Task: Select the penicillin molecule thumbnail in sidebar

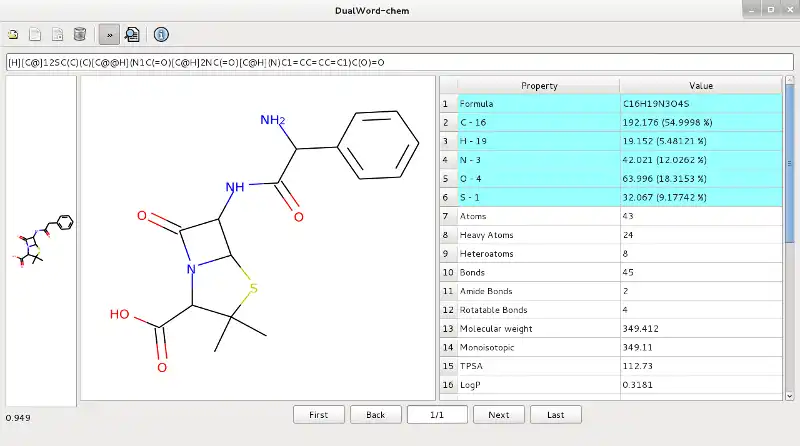Action: tap(43, 240)
